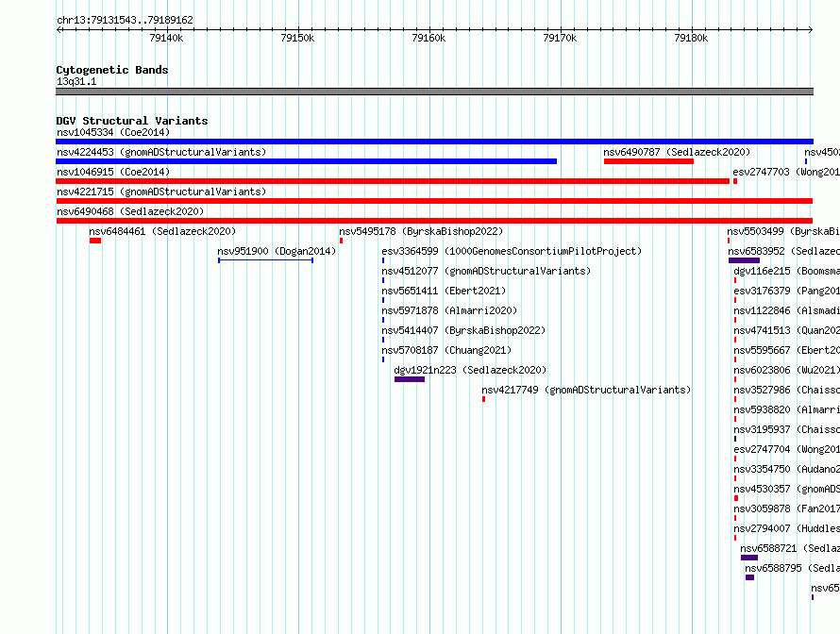
Task: Select the nsv4221715 gnomAD red variant bar
Action: (x=434, y=201)
